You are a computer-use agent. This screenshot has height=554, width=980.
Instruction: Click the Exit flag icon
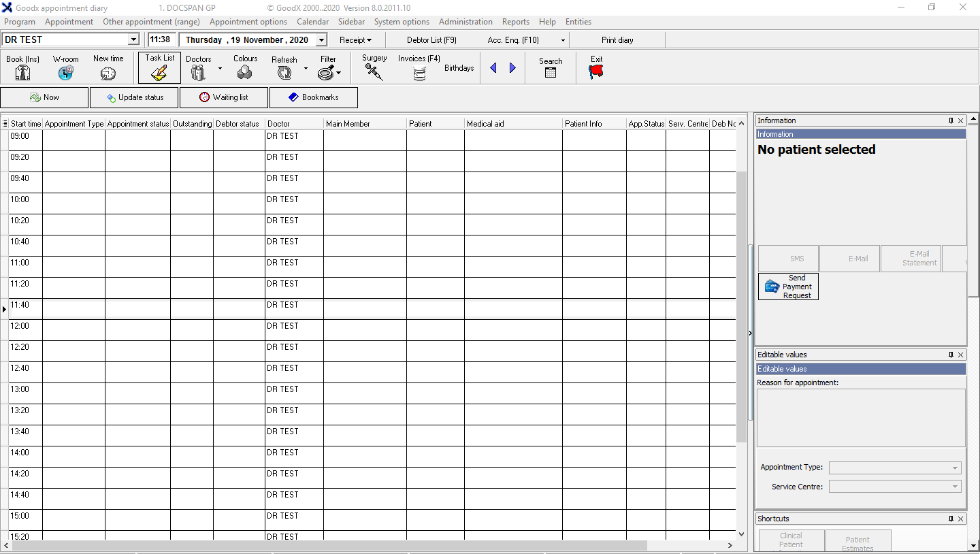tap(596, 72)
